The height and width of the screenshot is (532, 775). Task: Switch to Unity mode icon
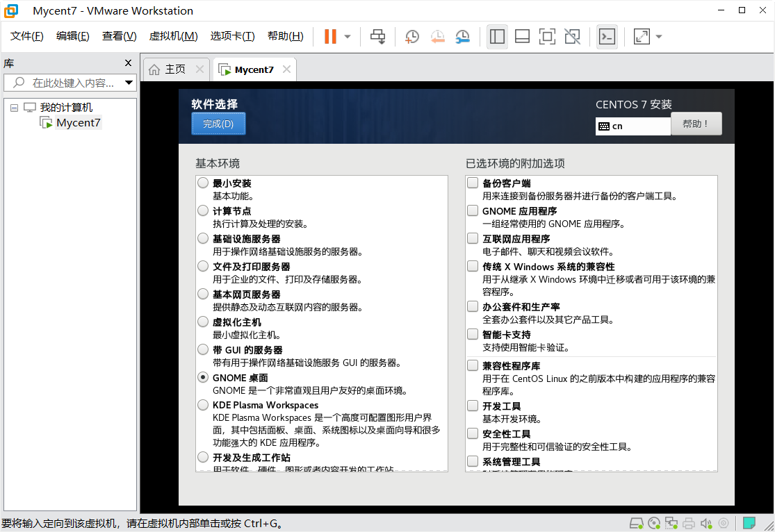pyautogui.click(x=572, y=37)
